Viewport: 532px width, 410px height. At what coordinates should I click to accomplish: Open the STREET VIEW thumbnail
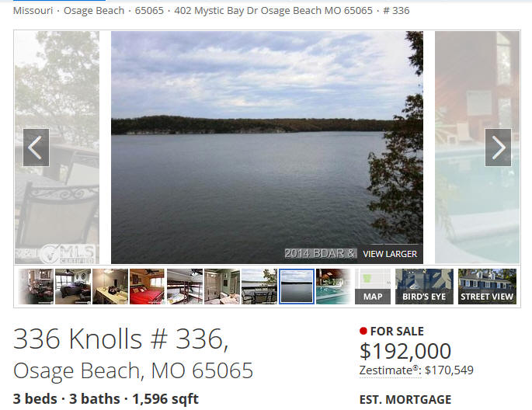[x=487, y=287]
